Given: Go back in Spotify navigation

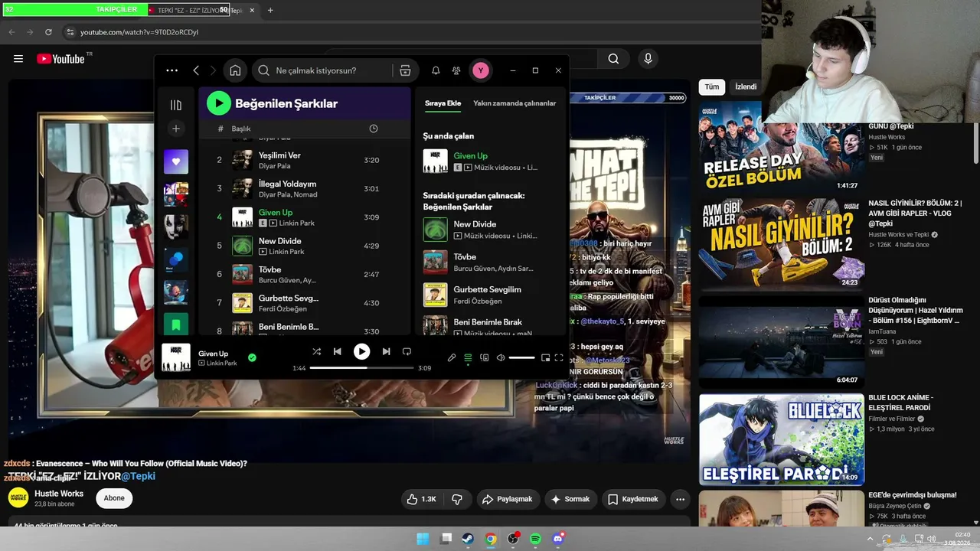Looking at the screenshot, I should [x=196, y=70].
